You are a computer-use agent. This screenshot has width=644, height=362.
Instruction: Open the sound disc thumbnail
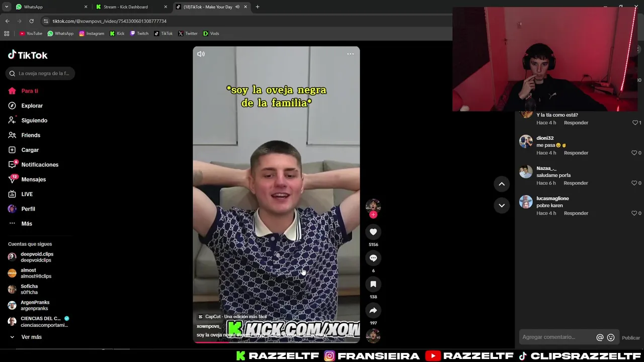click(373, 335)
